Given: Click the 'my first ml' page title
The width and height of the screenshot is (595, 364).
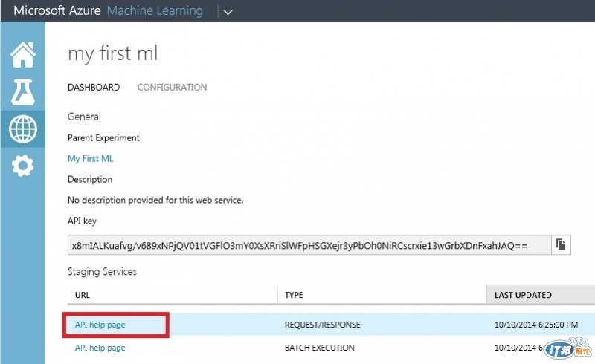Looking at the screenshot, I should (113, 53).
